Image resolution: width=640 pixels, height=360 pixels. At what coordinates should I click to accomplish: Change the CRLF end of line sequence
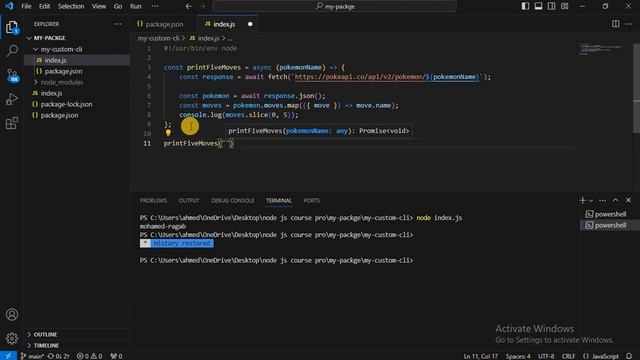point(568,356)
